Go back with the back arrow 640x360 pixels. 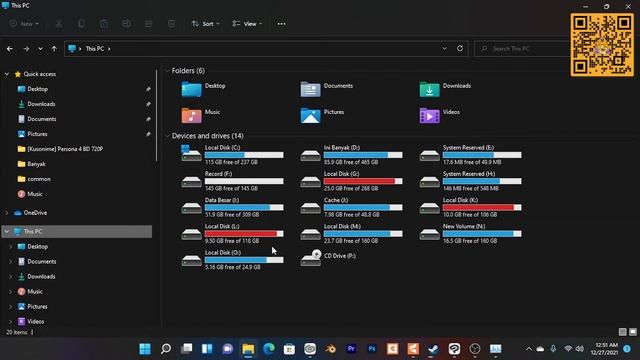(10, 49)
